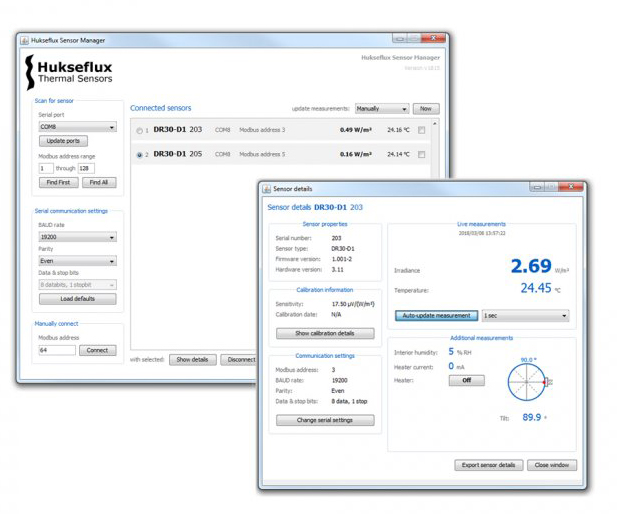620x514 pixels.
Task: Open the update measurements Manually dropdown
Action: point(381,108)
